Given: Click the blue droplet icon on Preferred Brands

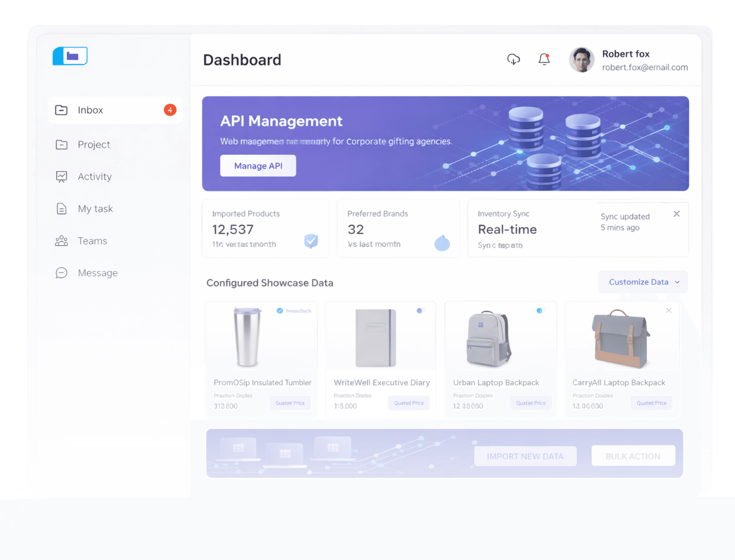Looking at the screenshot, I should pyautogui.click(x=442, y=243).
